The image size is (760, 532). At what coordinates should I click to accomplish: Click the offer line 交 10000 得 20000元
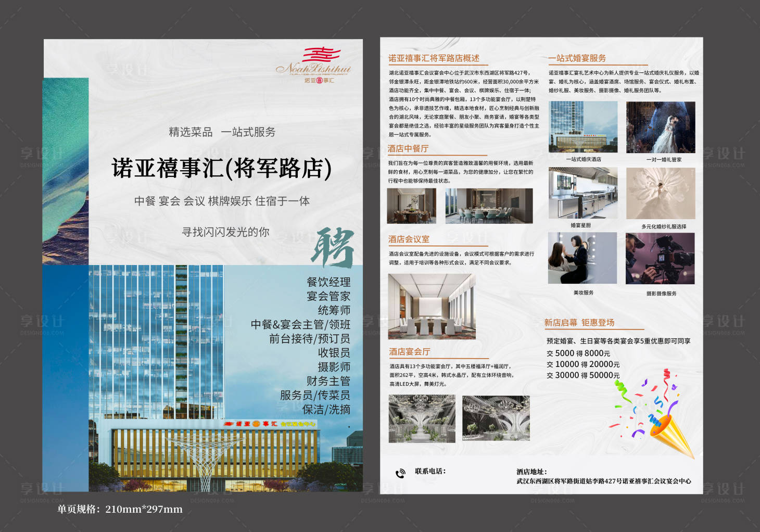(583, 364)
